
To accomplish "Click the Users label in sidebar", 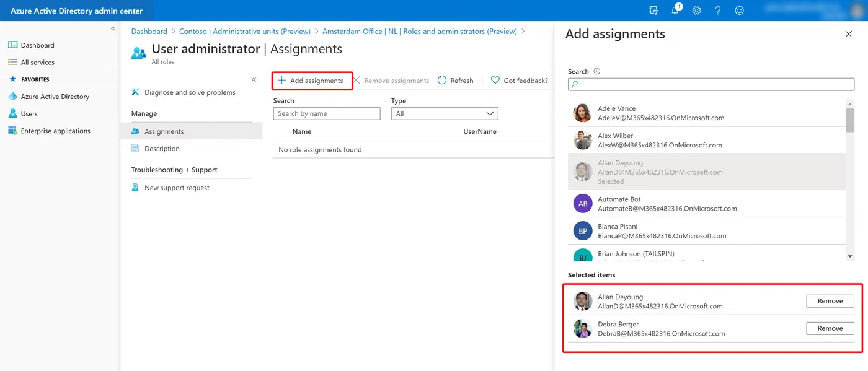I will click(29, 114).
